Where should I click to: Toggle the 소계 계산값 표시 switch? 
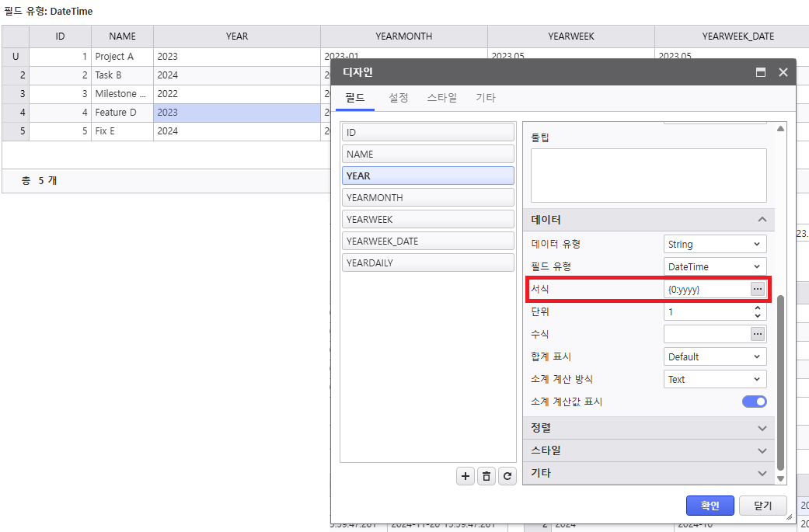pos(754,402)
